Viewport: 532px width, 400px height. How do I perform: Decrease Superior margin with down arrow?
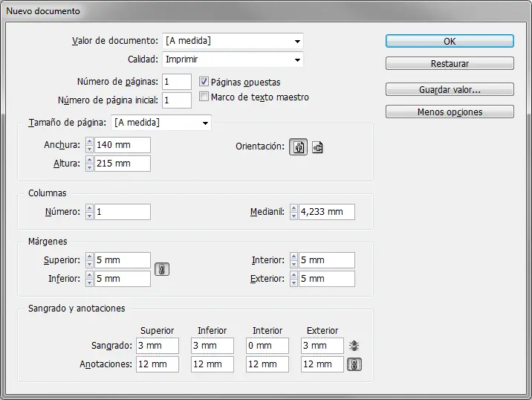[x=89, y=264]
